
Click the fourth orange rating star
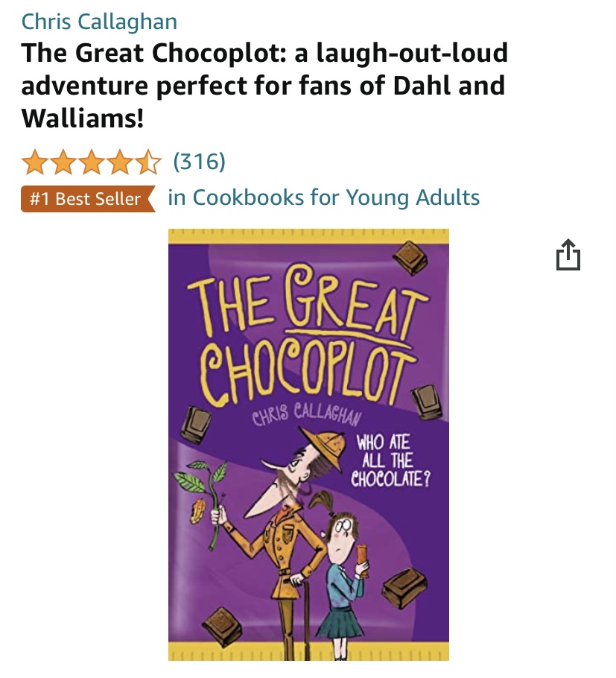click(120, 162)
